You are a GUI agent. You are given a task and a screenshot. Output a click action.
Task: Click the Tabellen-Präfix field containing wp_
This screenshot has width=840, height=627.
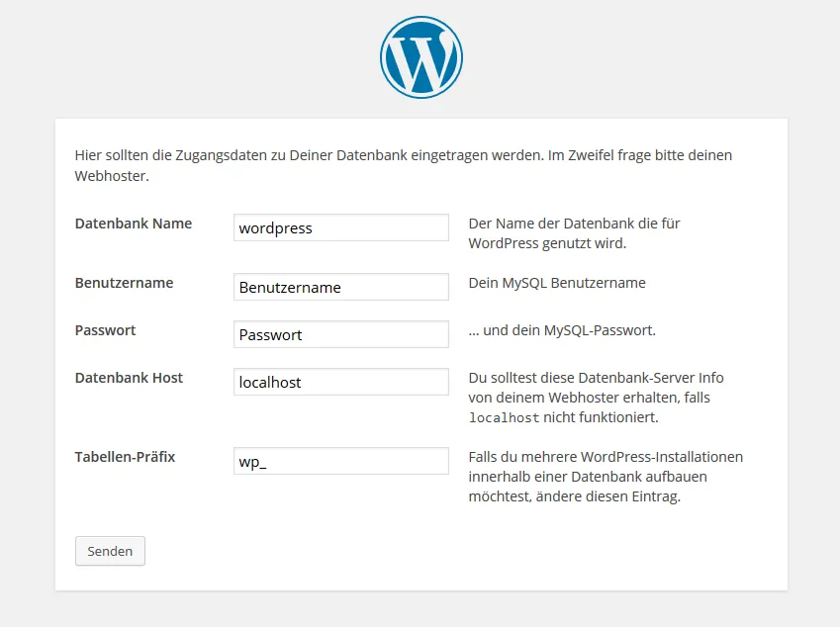click(340, 461)
